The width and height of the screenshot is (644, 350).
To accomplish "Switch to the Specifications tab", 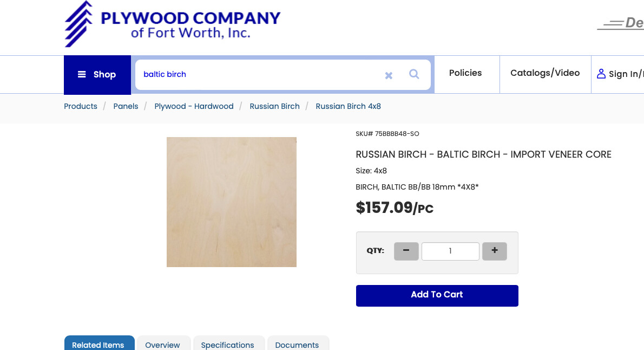I will [227, 345].
